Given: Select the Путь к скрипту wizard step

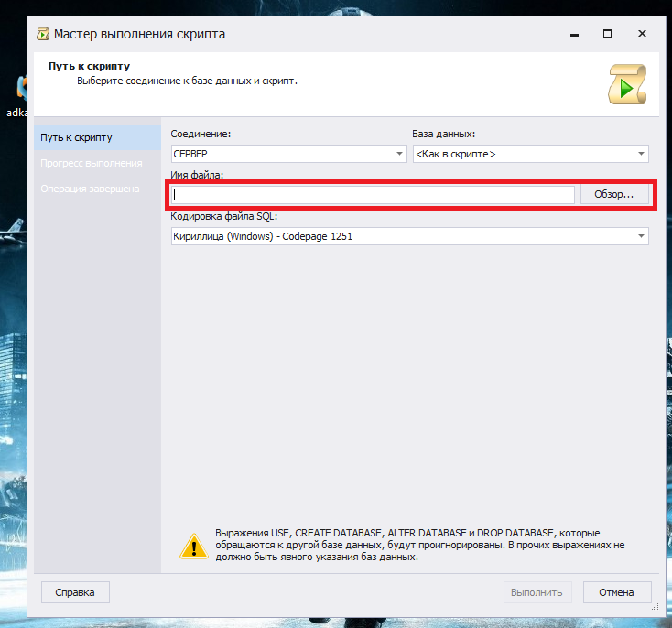Looking at the screenshot, I should click(97, 137).
